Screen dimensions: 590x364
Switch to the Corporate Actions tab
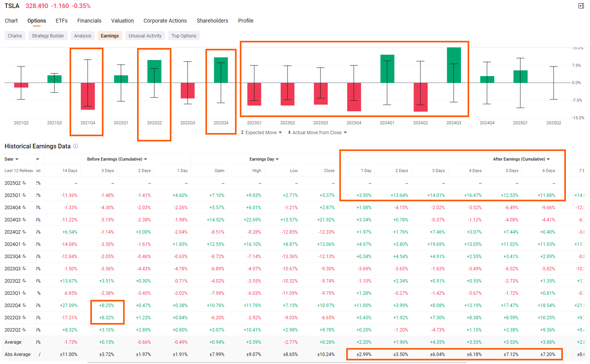point(165,21)
